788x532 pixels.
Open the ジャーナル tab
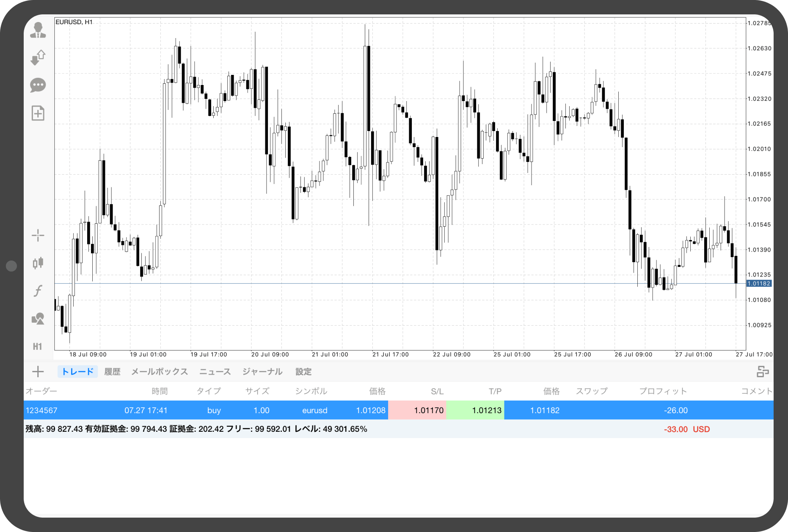[x=262, y=372]
